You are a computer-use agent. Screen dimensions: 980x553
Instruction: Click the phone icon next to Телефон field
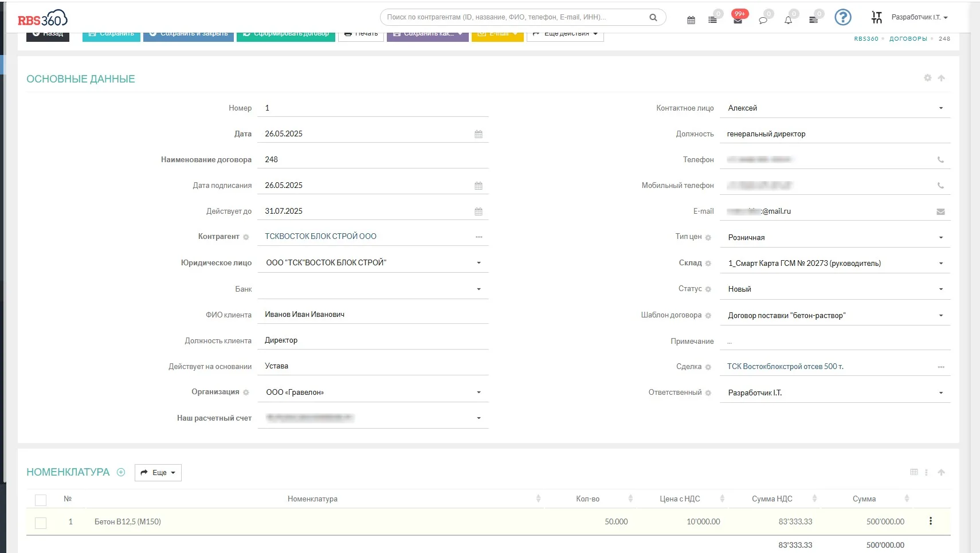[x=940, y=160]
